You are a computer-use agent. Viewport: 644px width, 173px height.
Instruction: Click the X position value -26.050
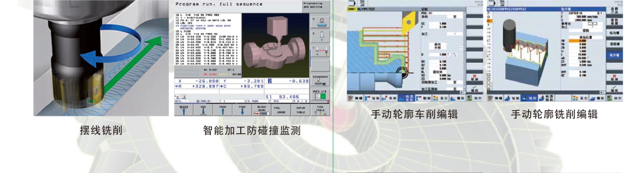pyautogui.click(x=206, y=81)
